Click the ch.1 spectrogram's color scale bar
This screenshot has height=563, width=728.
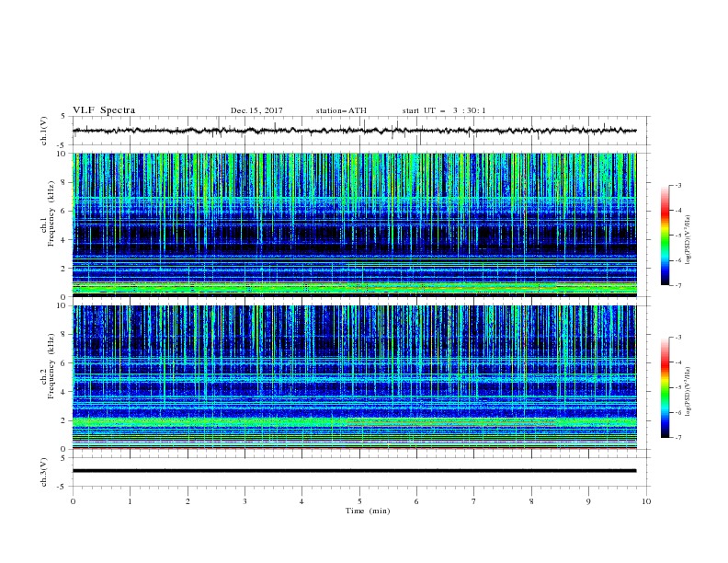tap(665, 236)
